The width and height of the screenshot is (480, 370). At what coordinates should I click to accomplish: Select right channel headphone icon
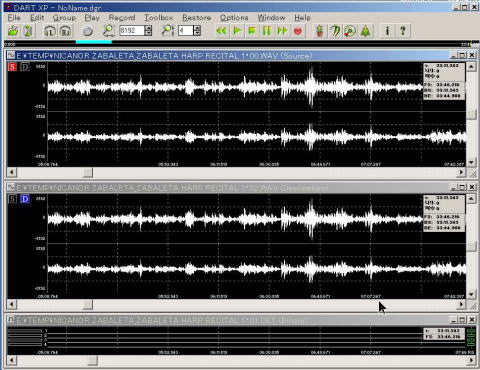tap(65, 31)
